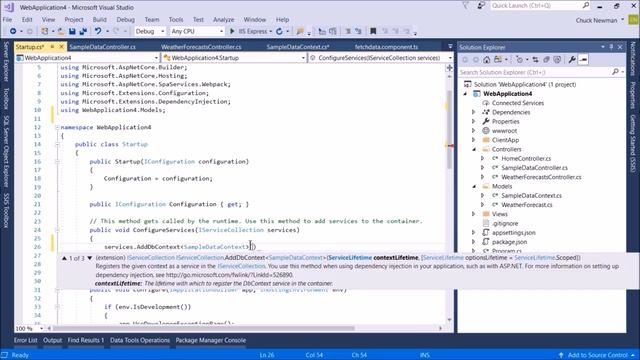Click the editor vertical scrollbar thumb
The height and width of the screenshot is (360, 640).
coord(449,129)
